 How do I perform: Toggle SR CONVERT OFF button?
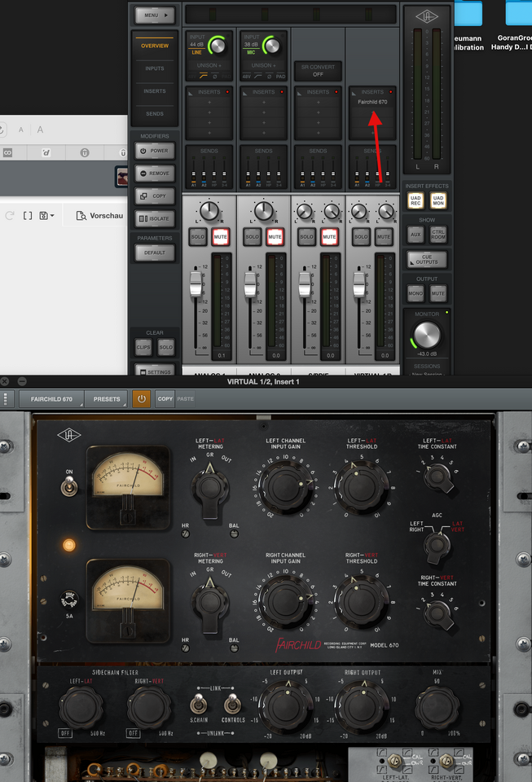[x=318, y=71]
